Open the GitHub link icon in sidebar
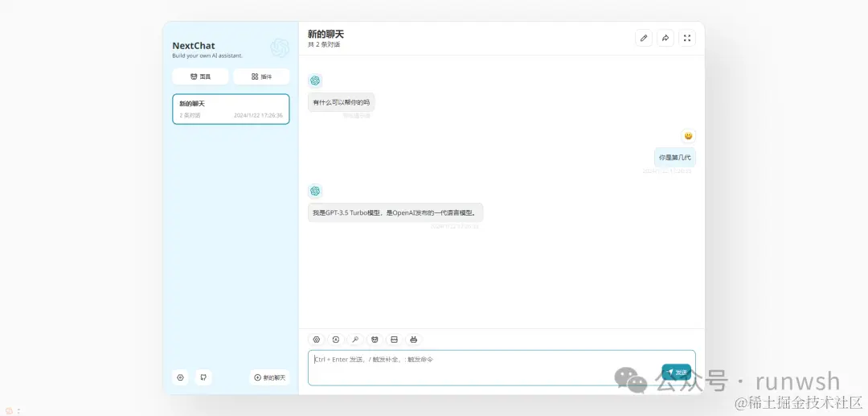The image size is (868, 416). pos(203,377)
